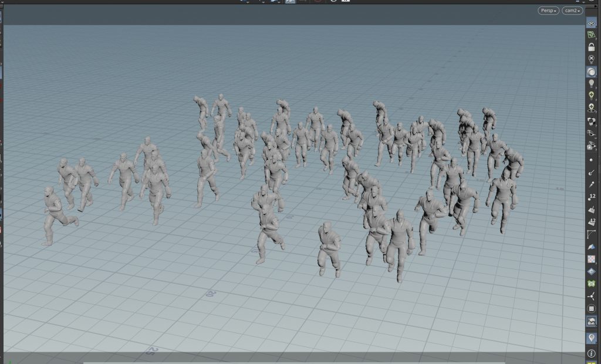Toggle the point normals icon
601x364 pixels.
(592, 173)
